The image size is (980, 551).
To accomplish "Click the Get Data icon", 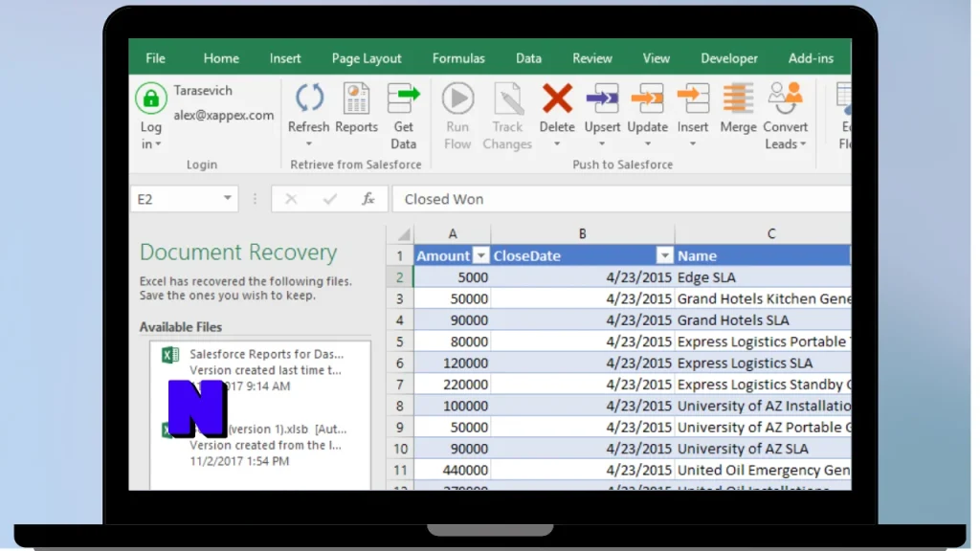I will [x=403, y=99].
